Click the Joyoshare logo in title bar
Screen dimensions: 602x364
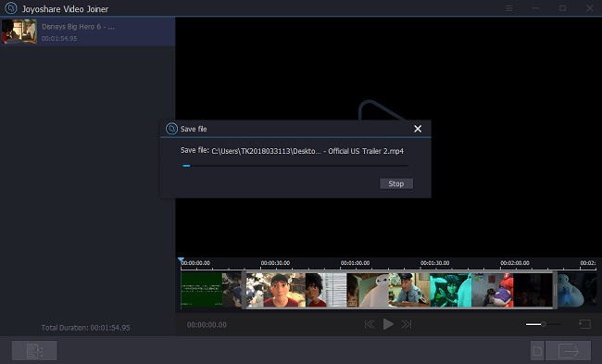11,8
